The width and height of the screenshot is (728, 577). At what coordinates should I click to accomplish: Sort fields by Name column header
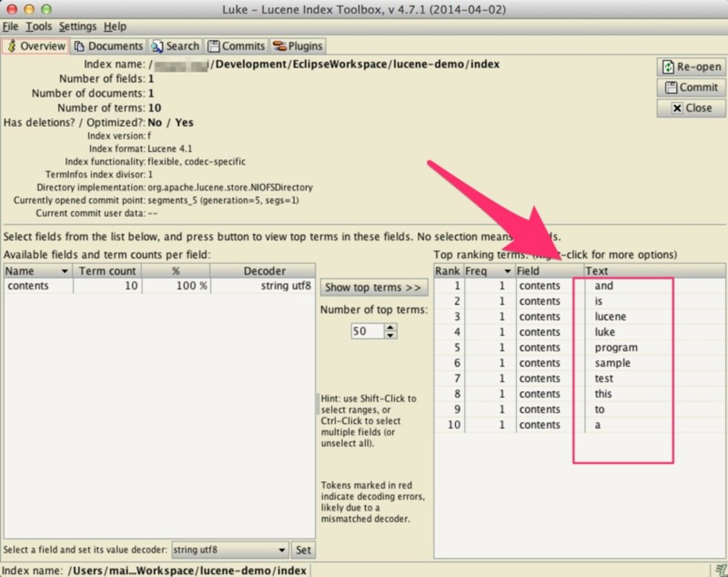38,271
